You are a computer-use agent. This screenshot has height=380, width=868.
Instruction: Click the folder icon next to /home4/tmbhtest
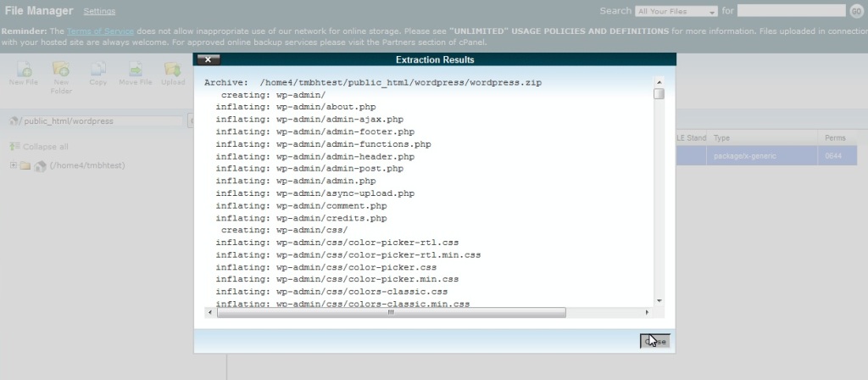[25, 165]
